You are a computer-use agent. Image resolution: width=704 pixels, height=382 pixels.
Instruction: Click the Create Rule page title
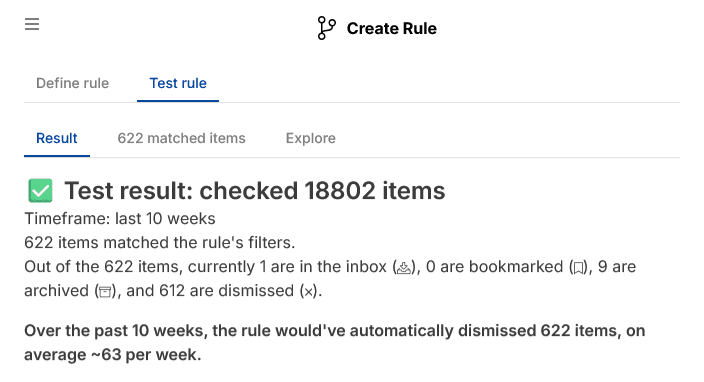[392, 28]
